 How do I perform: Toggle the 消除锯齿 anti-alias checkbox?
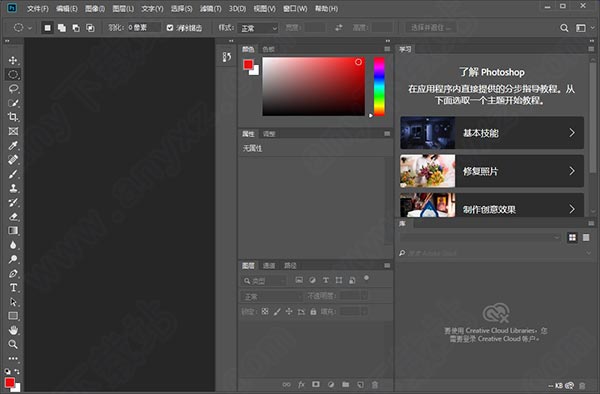click(x=170, y=28)
